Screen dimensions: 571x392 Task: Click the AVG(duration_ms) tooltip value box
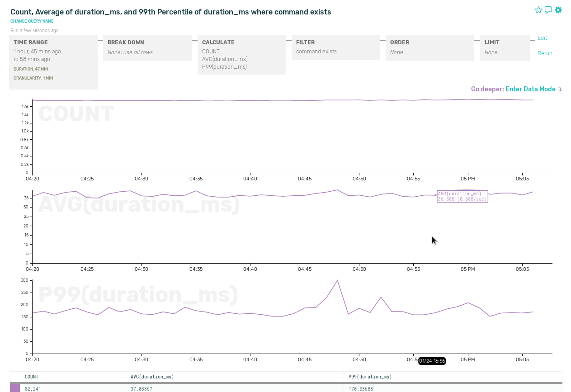462,196
